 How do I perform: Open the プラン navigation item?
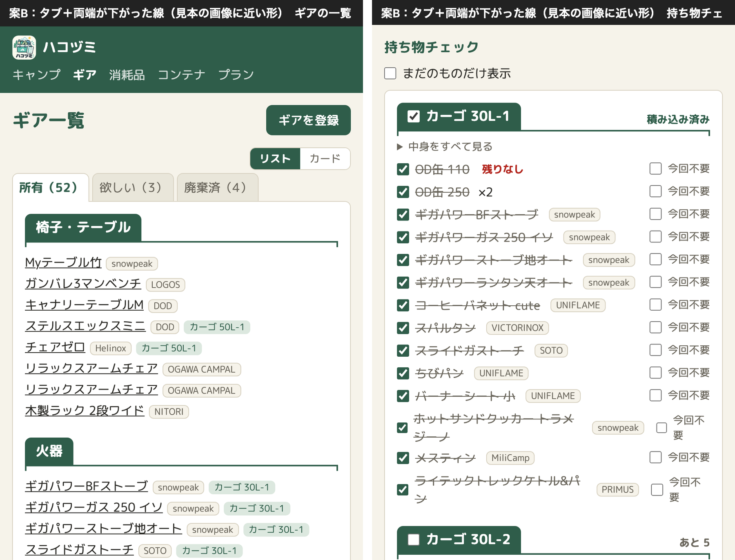pyautogui.click(x=236, y=75)
